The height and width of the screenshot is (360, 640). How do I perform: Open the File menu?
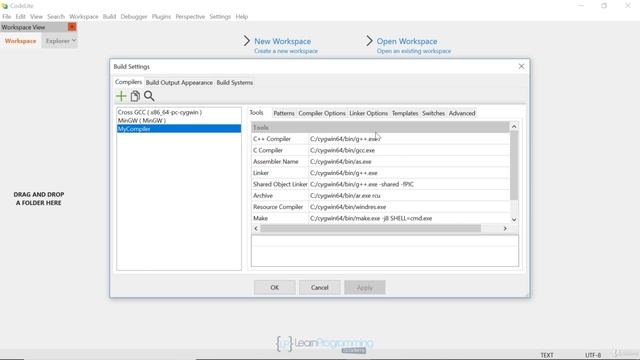tap(7, 17)
